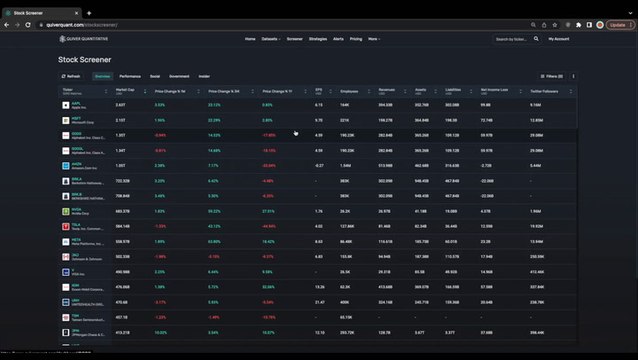Click the browser address bar URL

81,25
